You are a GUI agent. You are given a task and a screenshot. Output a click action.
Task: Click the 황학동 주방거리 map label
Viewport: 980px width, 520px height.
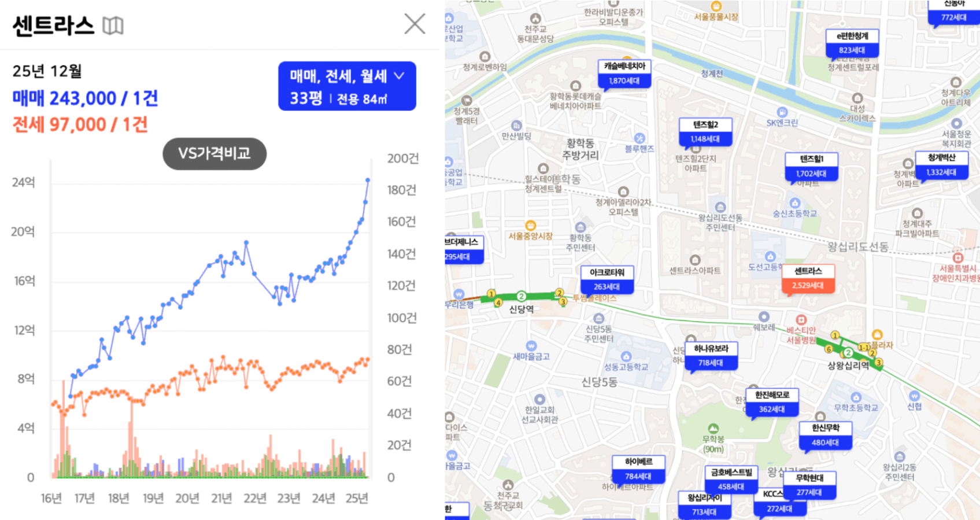[x=580, y=149]
